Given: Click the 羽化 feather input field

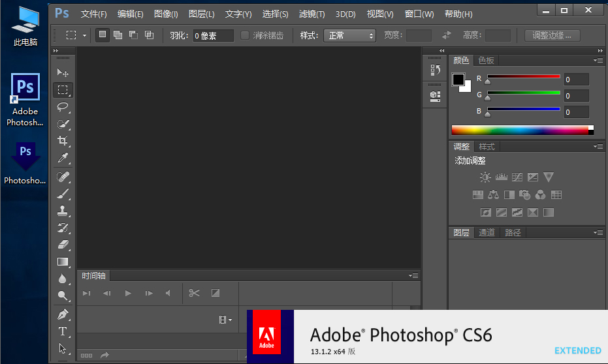Looking at the screenshot, I should point(213,35).
